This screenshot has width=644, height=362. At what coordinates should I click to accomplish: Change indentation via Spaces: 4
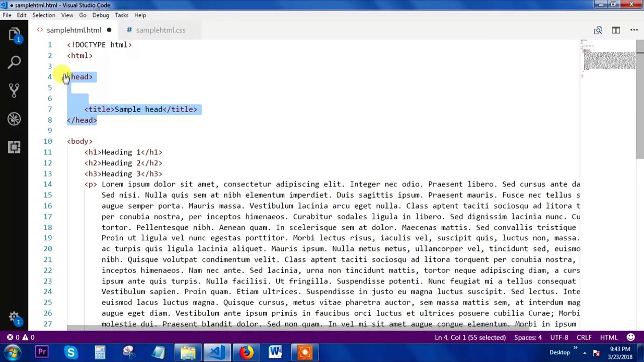528,337
